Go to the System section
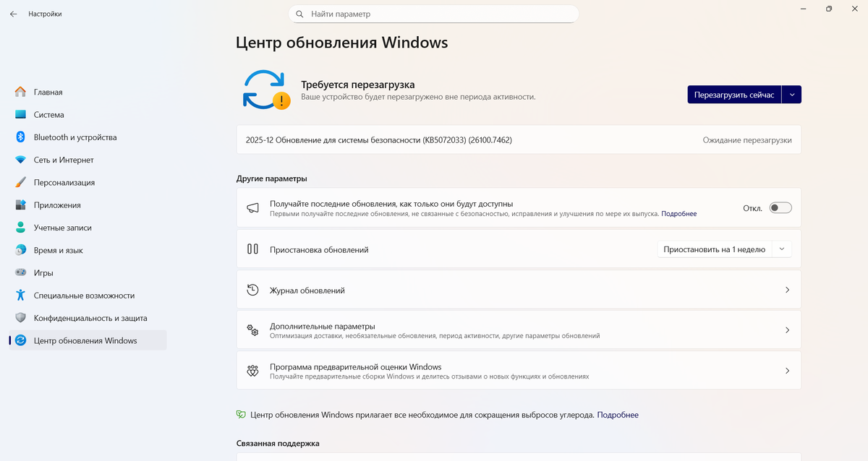This screenshot has width=868, height=461. click(48, 115)
